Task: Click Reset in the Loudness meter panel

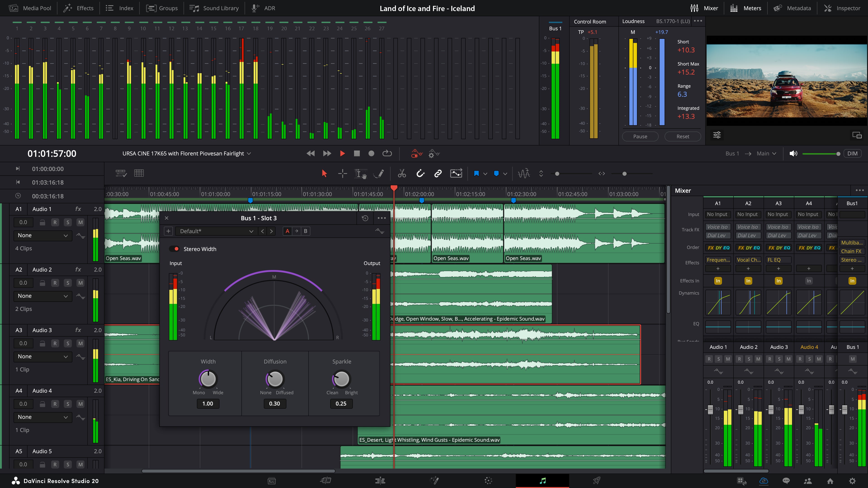Action: (683, 136)
